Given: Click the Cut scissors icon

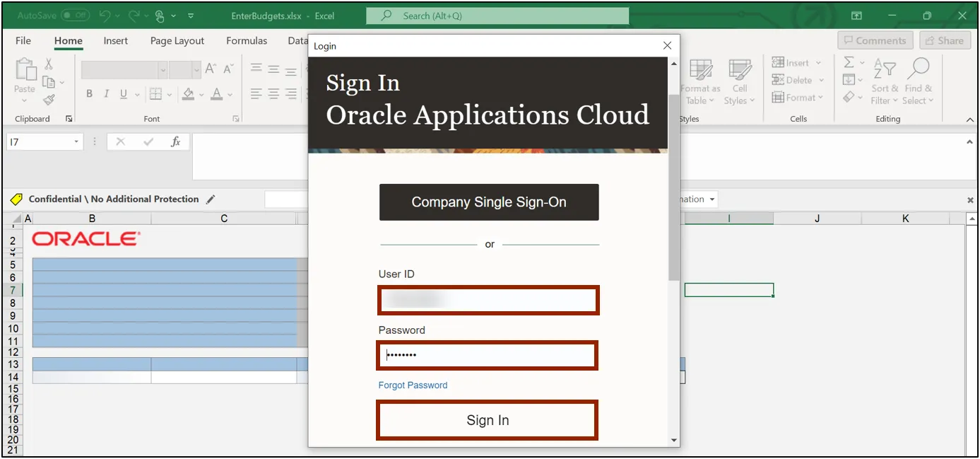Looking at the screenshot, I should pyautogui.click(x=49, y=64).
